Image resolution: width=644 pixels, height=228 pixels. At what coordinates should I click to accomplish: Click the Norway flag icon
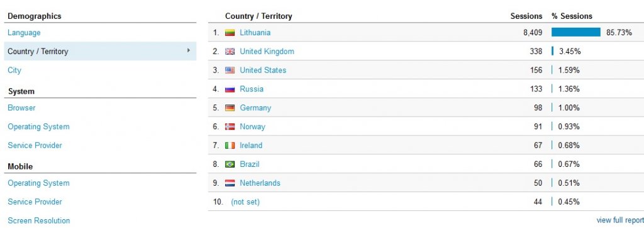pyautogui.click(x=230, y=127)
